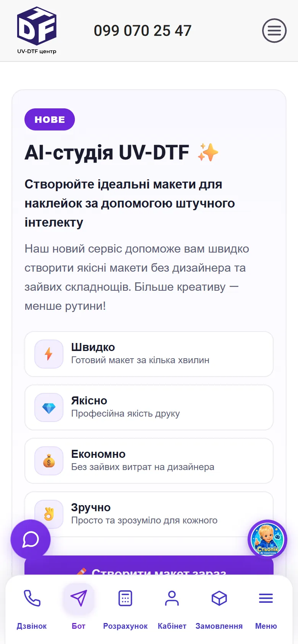Go to the Кабінет user icon
The width and height of the screenshot is (298, 644).
pos(172,598)
